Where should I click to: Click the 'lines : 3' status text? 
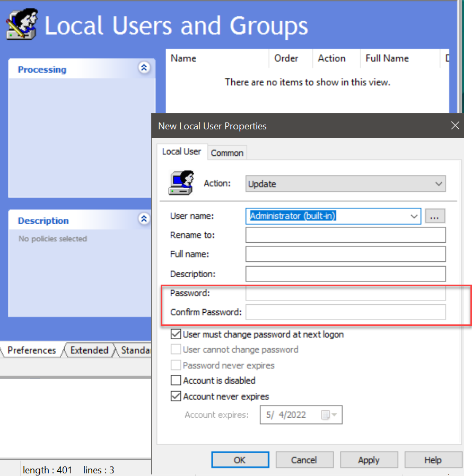99,470
